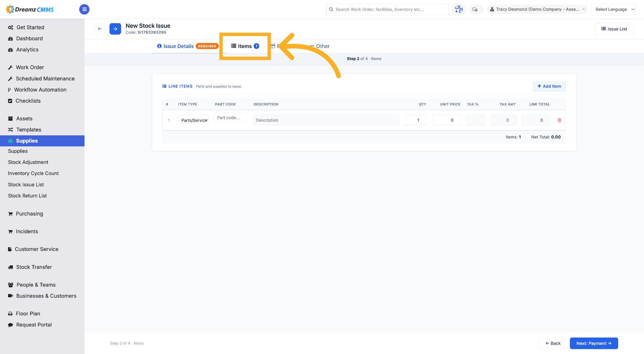Click the Description input field
Image resolution: width=644 pixels, height=354 pixels.
[x=326, y=120]
